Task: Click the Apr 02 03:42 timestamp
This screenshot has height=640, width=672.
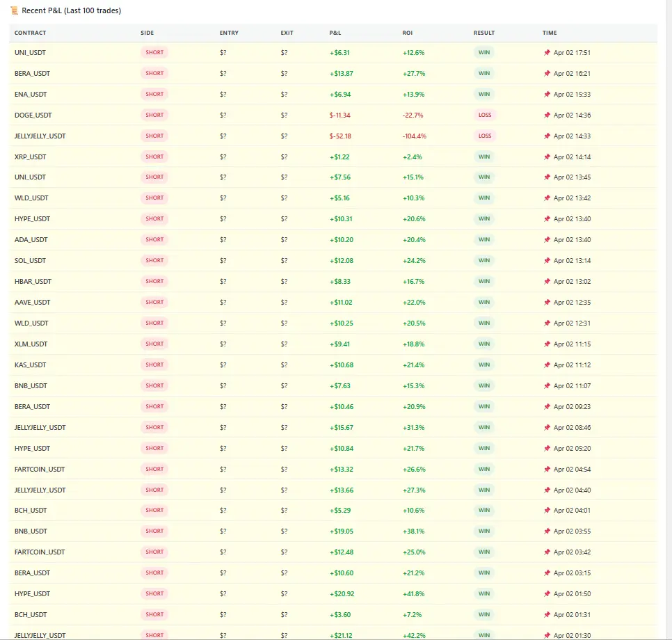Action: tap(572, 552)
